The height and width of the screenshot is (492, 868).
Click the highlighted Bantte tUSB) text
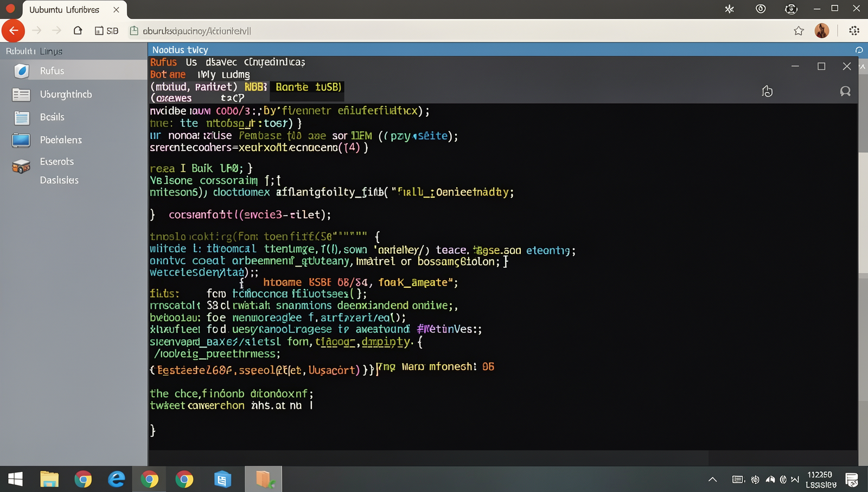pyautogui.click(x=308, y=87)
